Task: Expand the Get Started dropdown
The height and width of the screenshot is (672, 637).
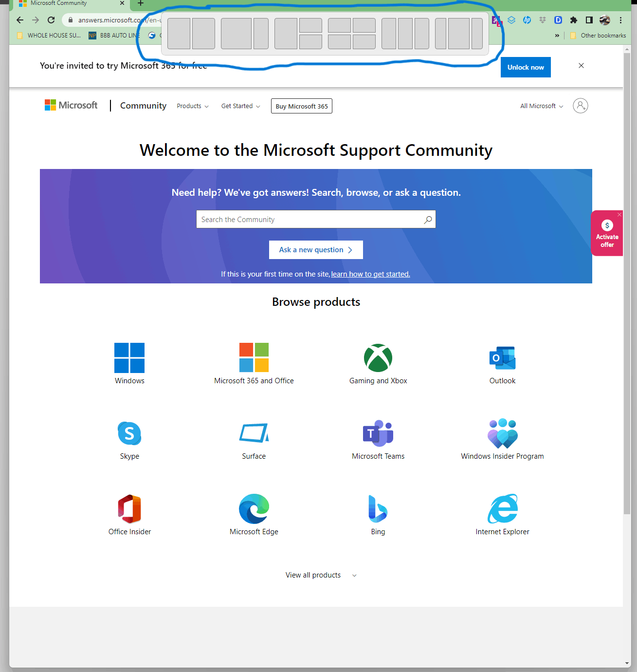Action: pyautogui.click(x=241, y=106)
